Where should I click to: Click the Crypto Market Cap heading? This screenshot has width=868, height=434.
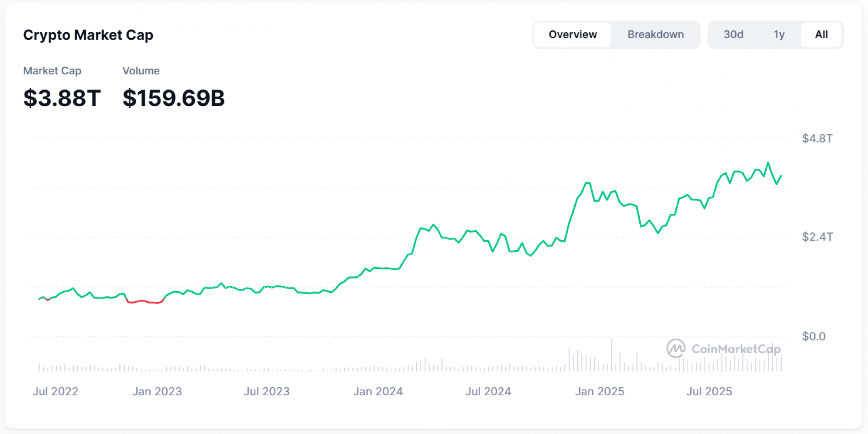88,35
